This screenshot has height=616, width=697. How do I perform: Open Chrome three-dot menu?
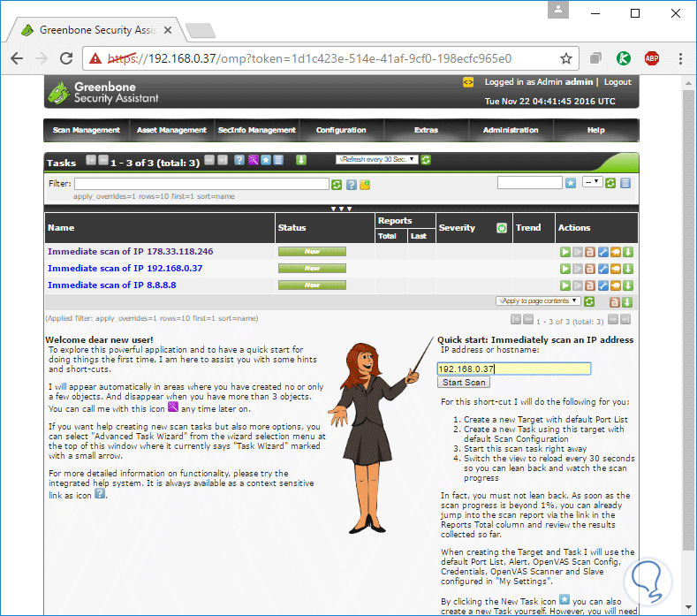pyautogui.click(x=680, y=58)
